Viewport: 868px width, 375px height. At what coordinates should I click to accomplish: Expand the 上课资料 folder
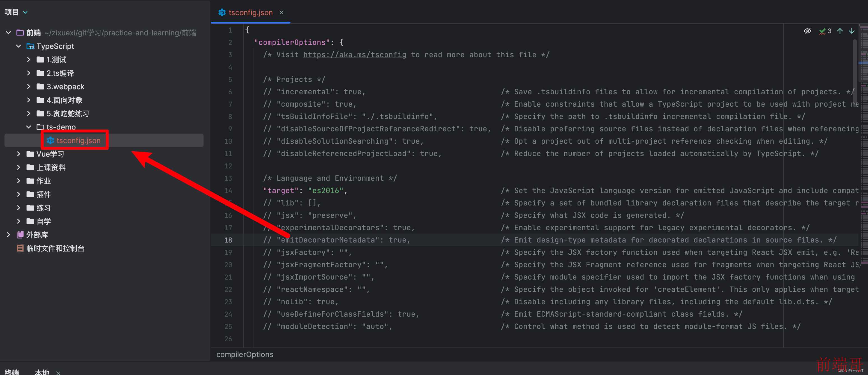[x=19, y=168]
